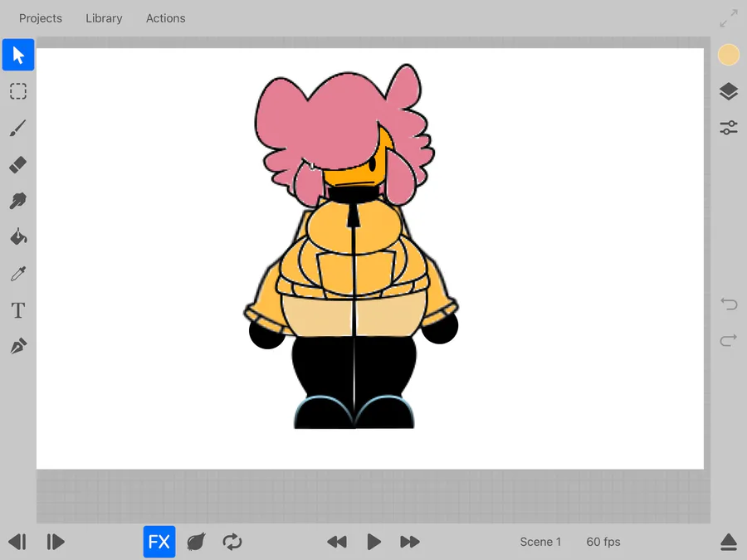This screenshot has width=747, height=560.
Task: Rewind the animation
Action: [337, 542]
